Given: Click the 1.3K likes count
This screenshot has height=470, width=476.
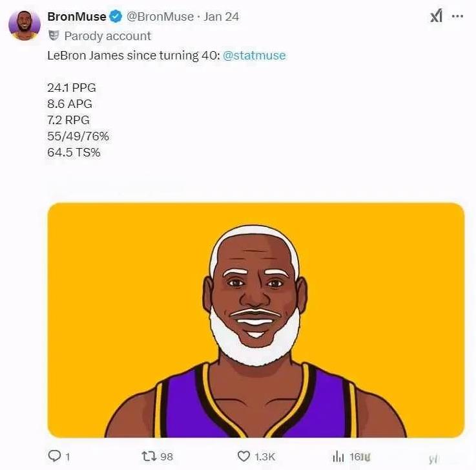Looking at the screenshot, I should point(265,456).
